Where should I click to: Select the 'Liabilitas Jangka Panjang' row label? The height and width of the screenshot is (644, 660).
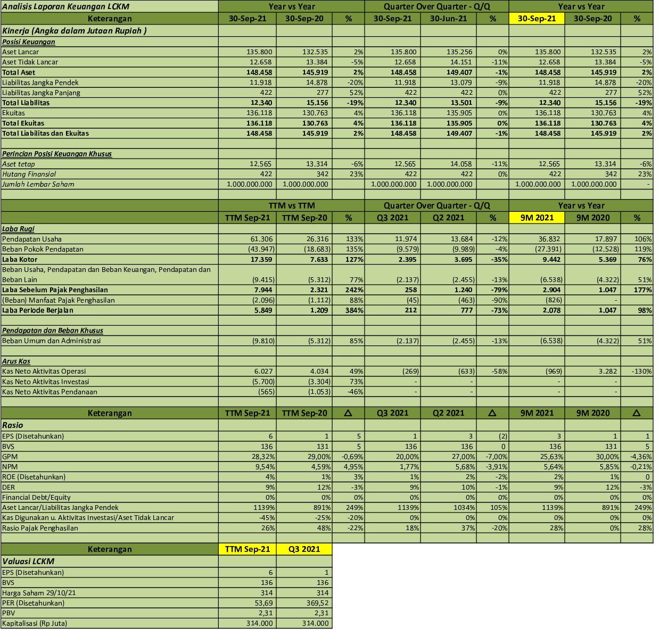coord(42,92)
